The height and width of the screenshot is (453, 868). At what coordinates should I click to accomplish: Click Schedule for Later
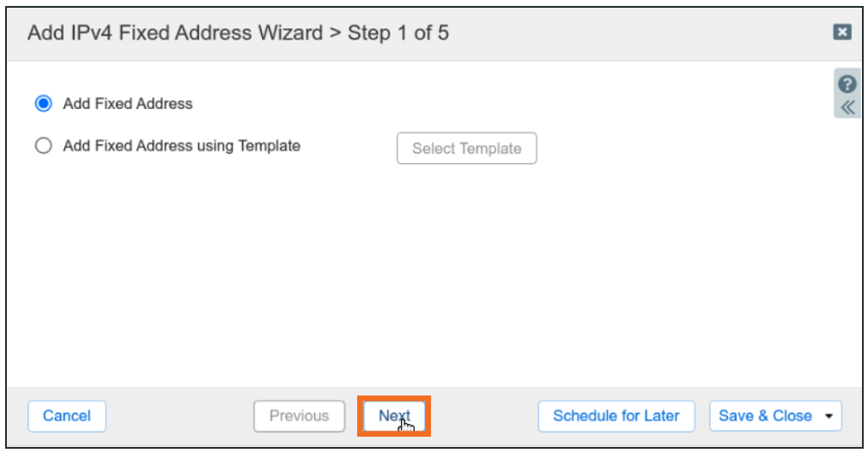pos(616,416)
